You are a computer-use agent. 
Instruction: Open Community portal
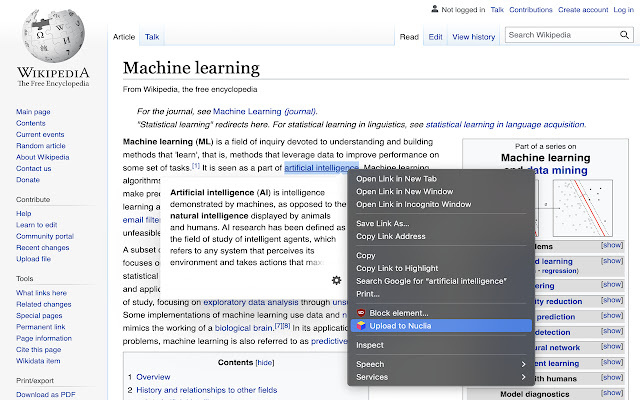[x=45, y=236]
